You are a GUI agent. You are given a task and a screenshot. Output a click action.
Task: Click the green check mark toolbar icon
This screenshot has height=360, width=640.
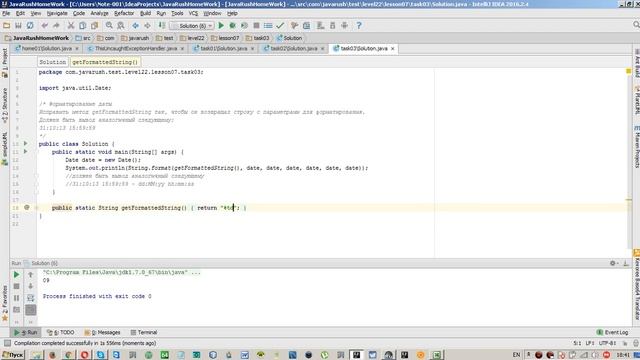(x=280, y=25)
